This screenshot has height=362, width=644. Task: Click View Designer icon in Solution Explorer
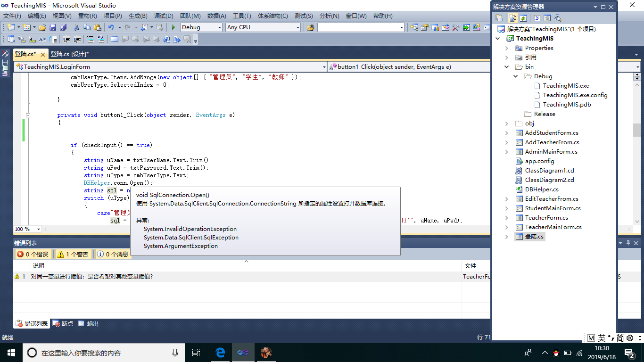pyautogui.click(x=547, y=18)
